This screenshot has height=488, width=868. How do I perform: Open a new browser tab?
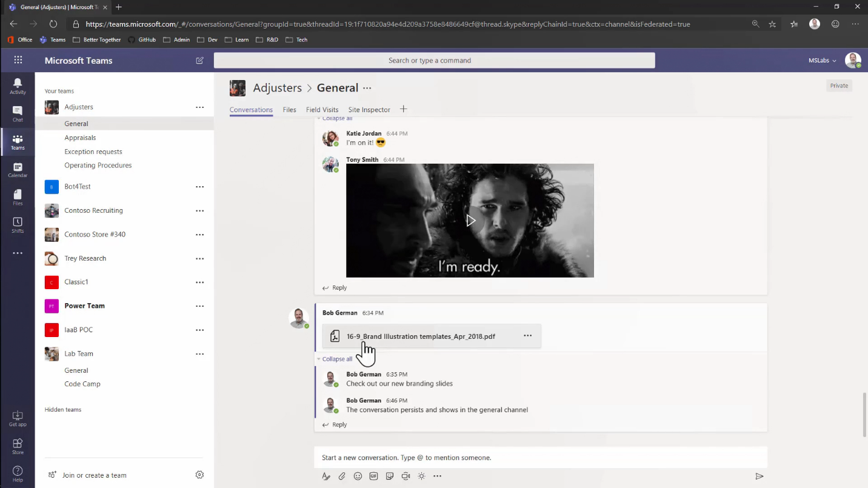[119, 7]
